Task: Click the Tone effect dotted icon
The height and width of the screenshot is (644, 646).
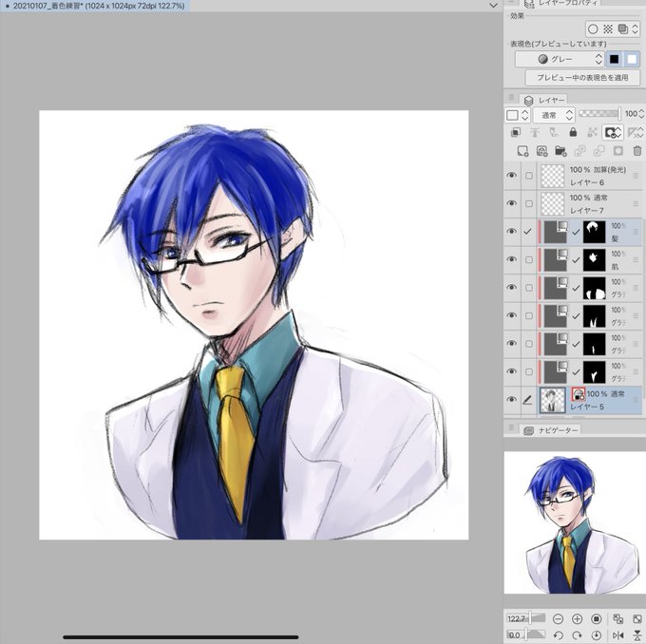Action: point(608,29)
